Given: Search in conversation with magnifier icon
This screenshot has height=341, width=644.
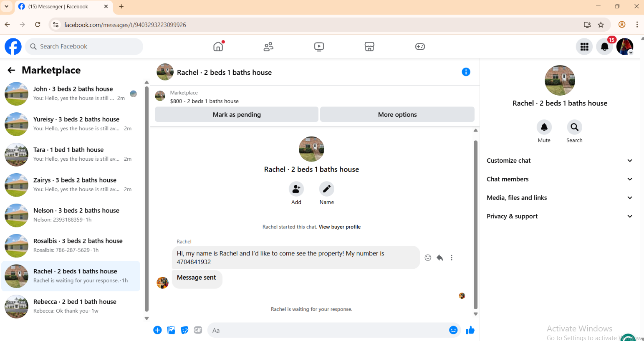Looking at the screenshot, I should tap(575, 127).
